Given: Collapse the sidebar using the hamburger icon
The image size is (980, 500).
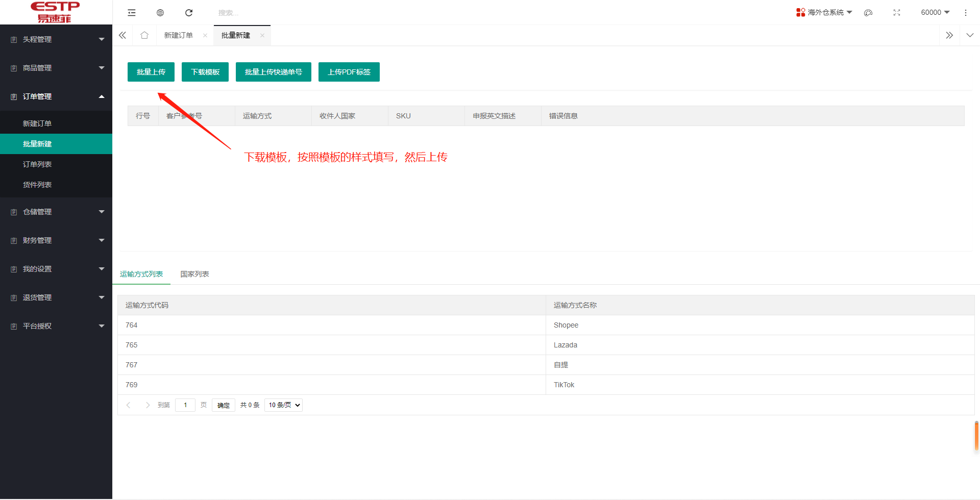Looking at the screenshot, I should (x=132, y=12).
